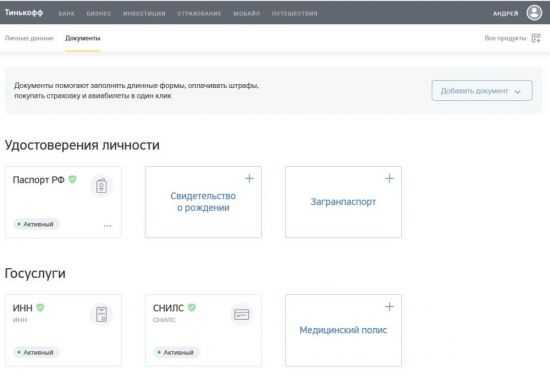Click Активный status on СНИЛС card
The width and height of the screenshot is (550, 378).
pos(176,352)
